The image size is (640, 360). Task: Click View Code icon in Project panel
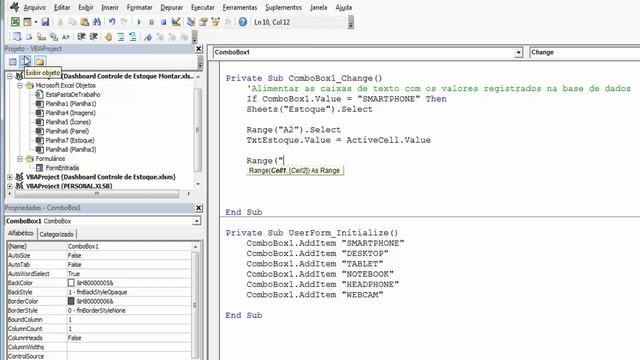click(x=13, y=62)
